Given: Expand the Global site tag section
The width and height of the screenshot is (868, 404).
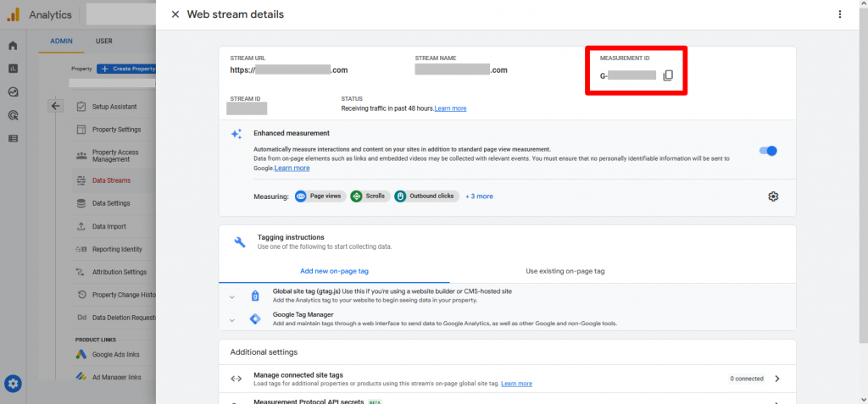Looking at the screenshot, I should click(232, 297).
